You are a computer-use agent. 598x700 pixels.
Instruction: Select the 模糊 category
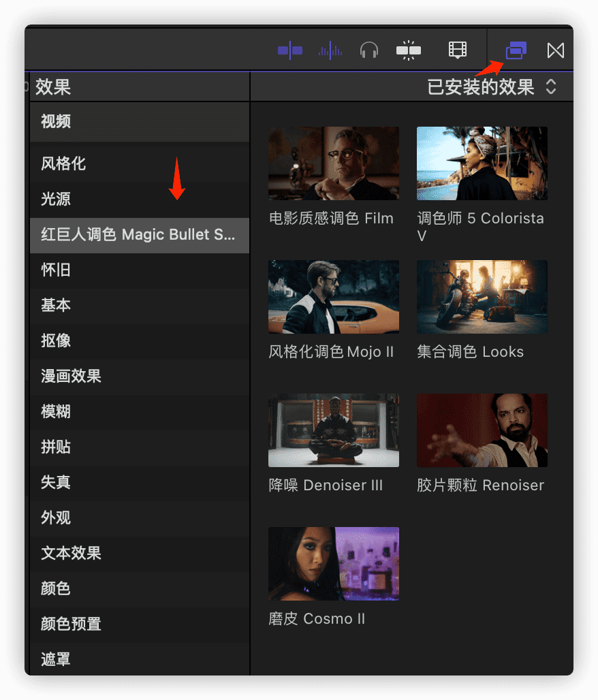click(x=140, y=411)
